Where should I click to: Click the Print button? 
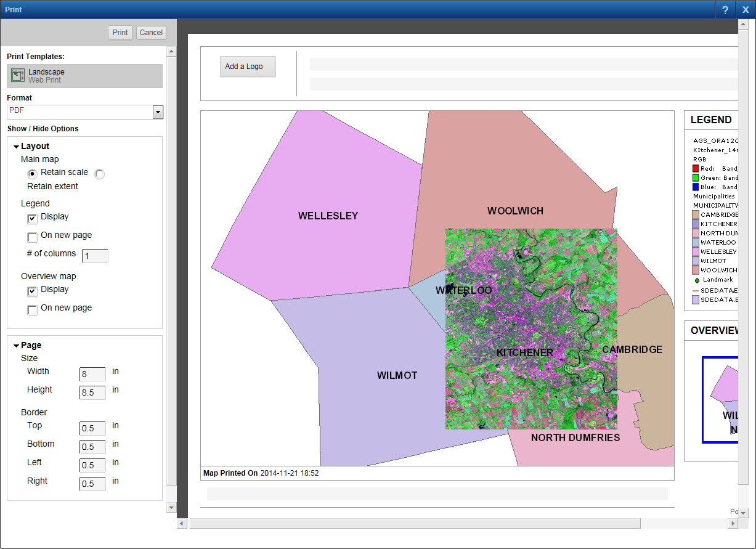point(120,33)
